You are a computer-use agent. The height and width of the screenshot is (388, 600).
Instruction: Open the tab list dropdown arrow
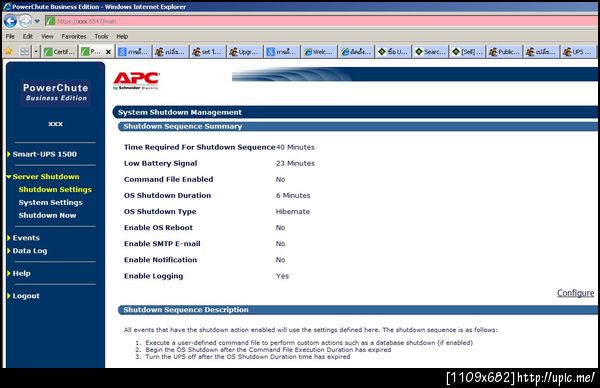click(x=36, y=51)
